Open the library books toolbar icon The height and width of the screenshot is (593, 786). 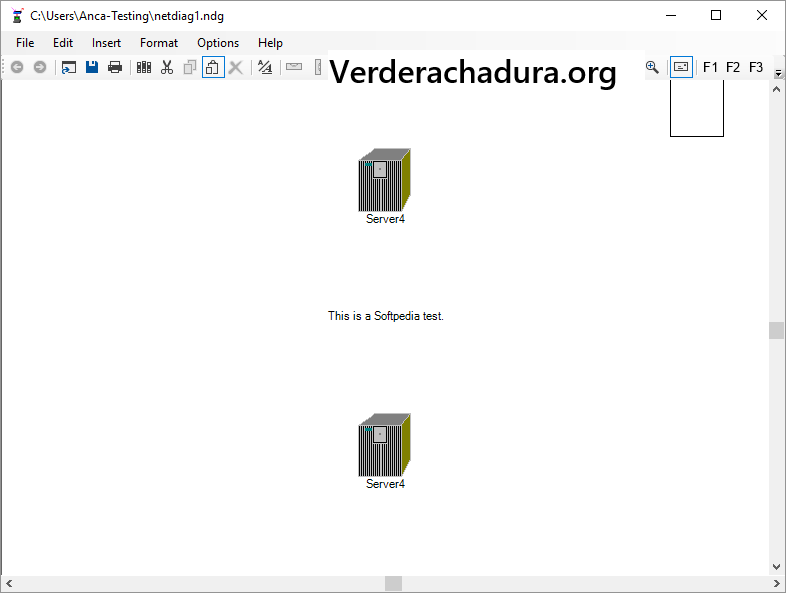144,67
